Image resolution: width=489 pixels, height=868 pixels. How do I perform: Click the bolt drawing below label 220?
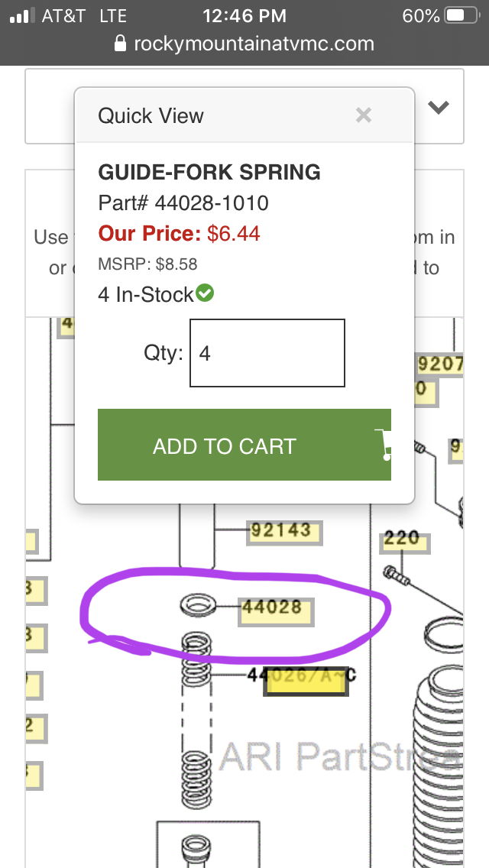(x=397, y=575)
